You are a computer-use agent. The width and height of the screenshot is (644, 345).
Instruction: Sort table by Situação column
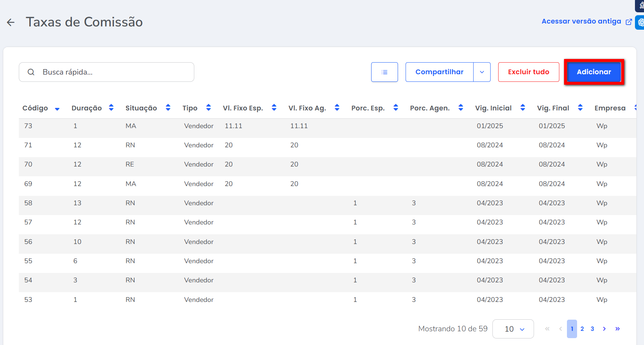pyautogui.click(x=168, y=108)
